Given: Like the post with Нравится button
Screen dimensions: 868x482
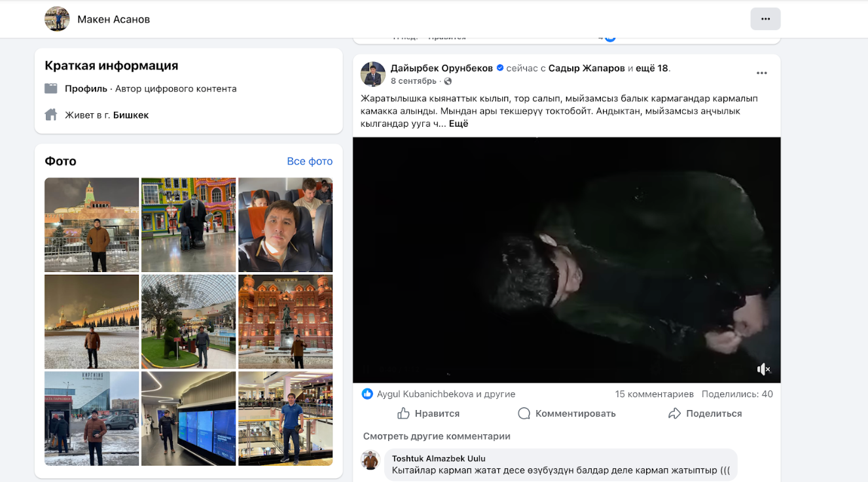Looking at the screenshot, I should click(x=428, y=413).
